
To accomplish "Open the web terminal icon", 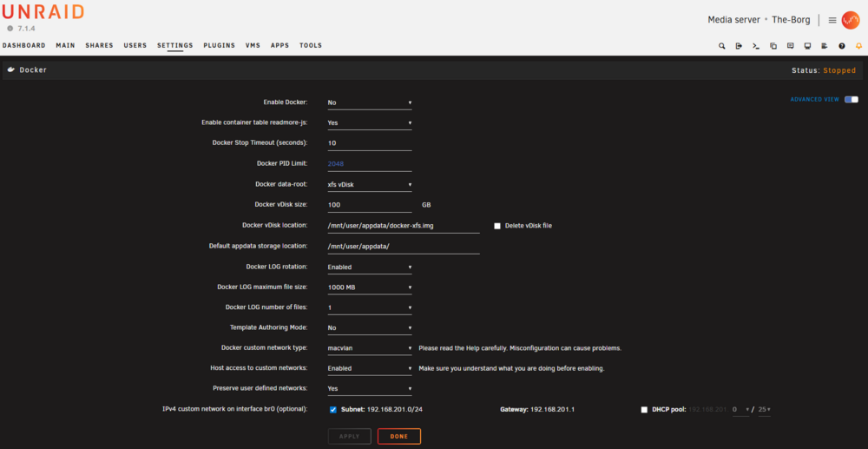I will 756,46.
